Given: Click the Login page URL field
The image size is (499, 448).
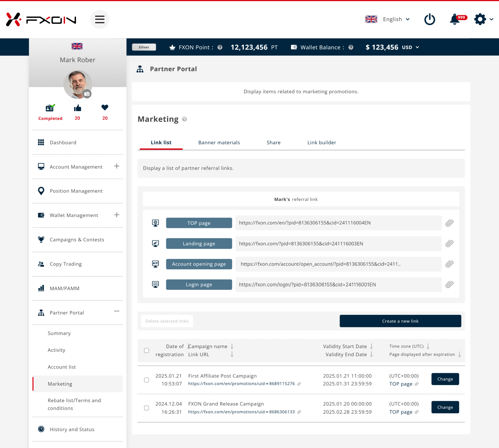Looking at the screenshot, I should pos(339,284).
